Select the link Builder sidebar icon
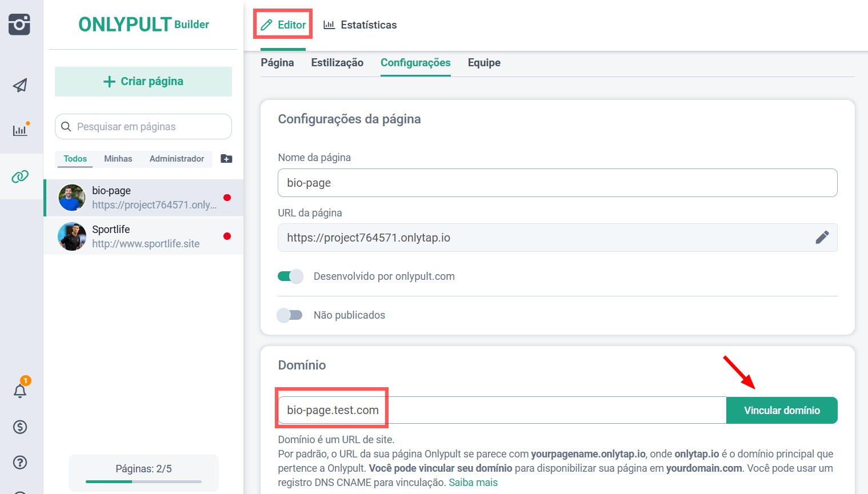 [20, 176]
